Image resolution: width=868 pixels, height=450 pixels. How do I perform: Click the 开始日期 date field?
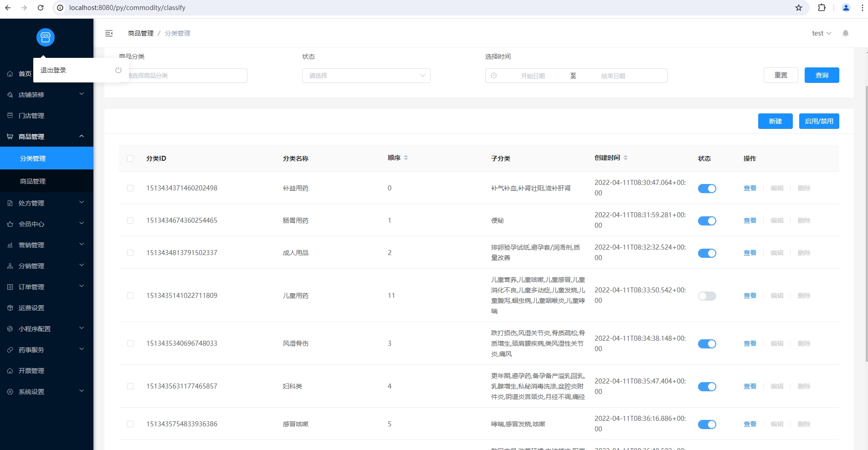(533, 76)
